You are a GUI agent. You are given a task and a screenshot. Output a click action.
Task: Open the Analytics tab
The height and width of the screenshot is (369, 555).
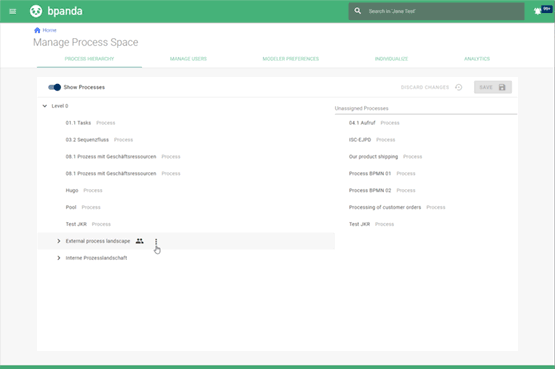477,59
